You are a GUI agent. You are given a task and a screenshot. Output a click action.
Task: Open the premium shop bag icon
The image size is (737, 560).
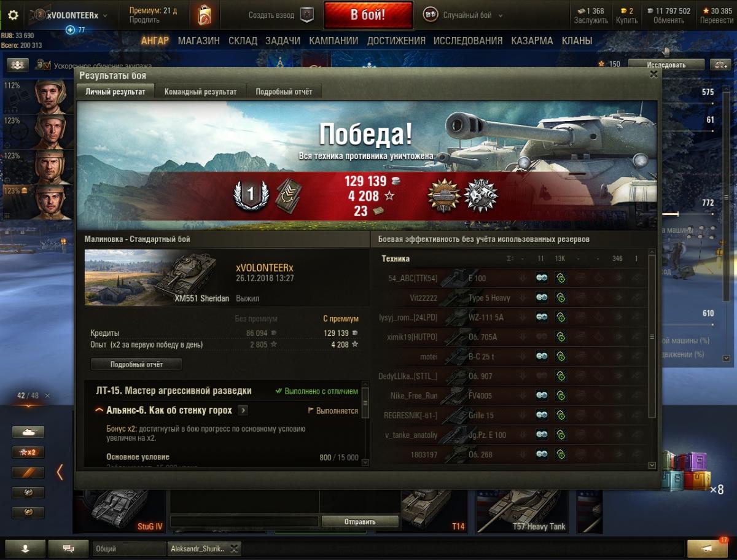coord(204,15)
